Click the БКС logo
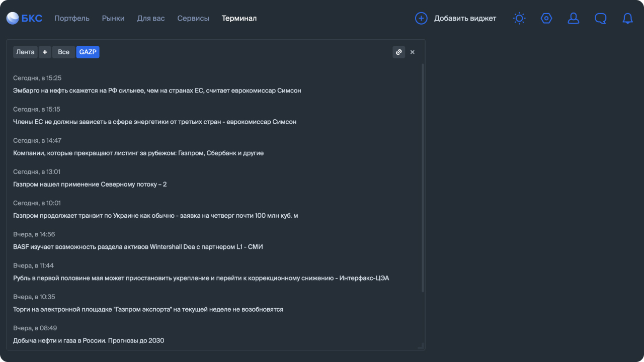644x362 pixels. pyautogui.click(x=24, y=19)
